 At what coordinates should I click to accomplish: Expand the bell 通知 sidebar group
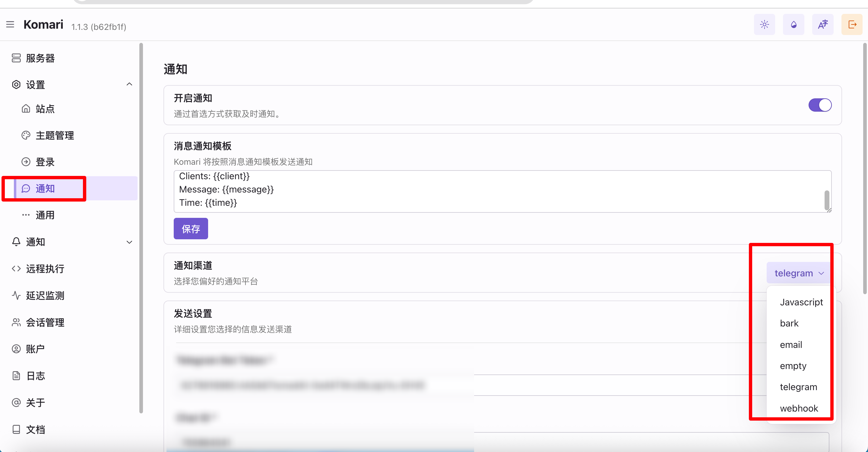(x=129, y=242)
